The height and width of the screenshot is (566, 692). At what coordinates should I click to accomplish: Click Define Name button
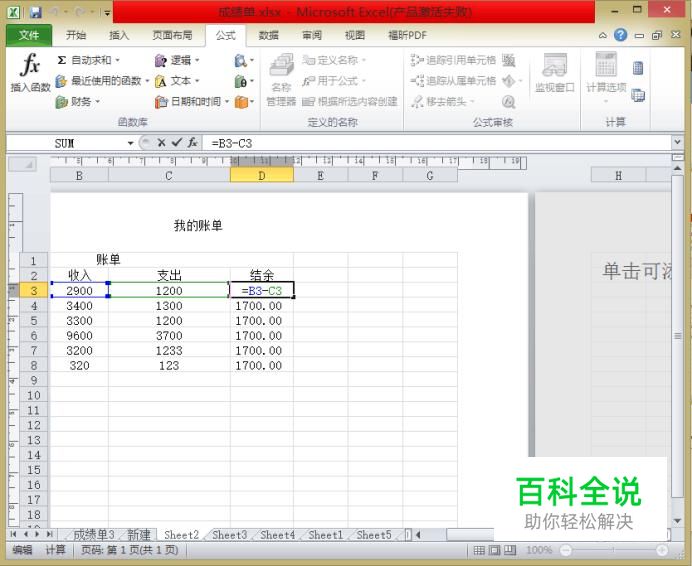(x=334, y=60)
